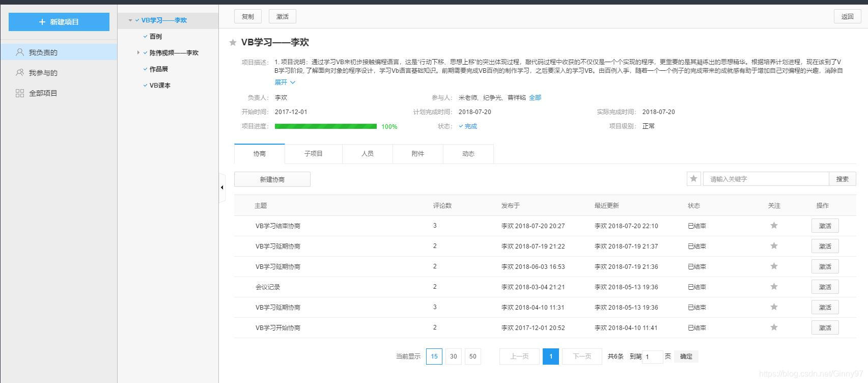Click the top 激活 toolbar button

pos(283,16)
